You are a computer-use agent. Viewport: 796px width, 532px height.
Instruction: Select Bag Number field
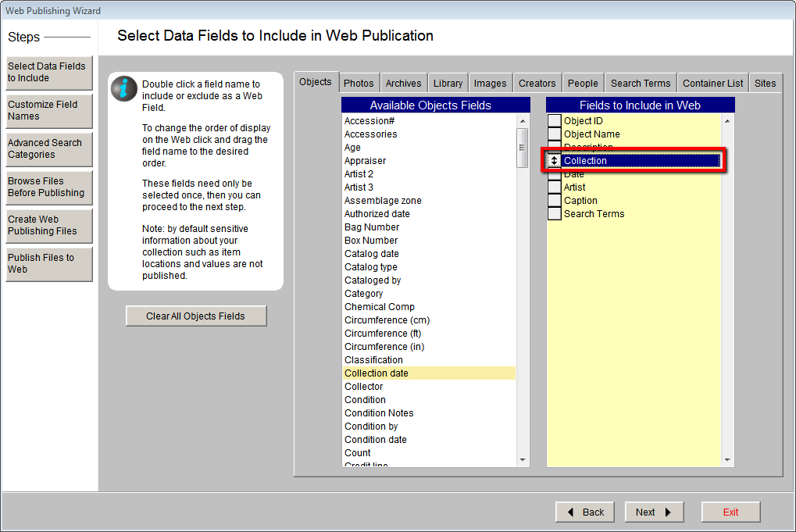(x=430, y=227)
